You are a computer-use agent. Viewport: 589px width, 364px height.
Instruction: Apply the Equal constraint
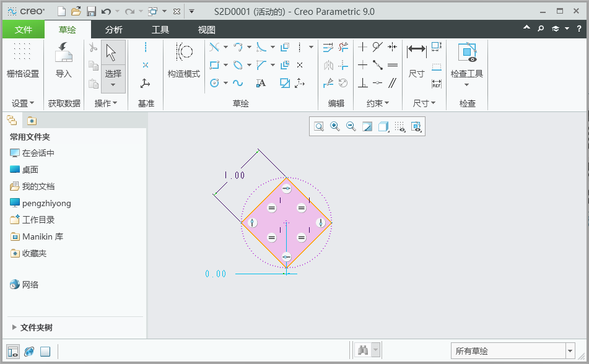(393, 65)
